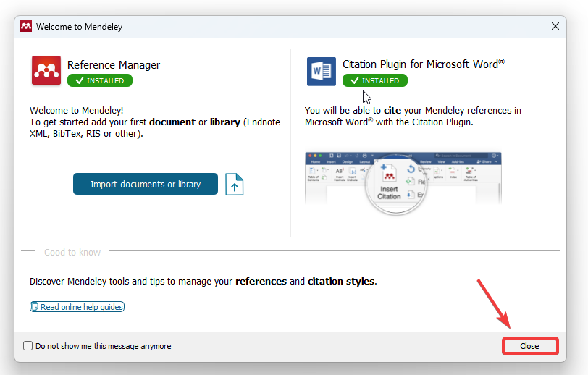Click the 'Good to know' section label
The width and height of the screenshot is (588, 375).
72,252
